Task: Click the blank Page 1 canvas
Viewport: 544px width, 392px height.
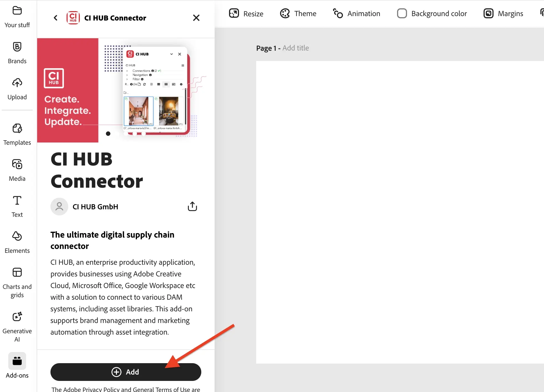Action: pos(400,212)
